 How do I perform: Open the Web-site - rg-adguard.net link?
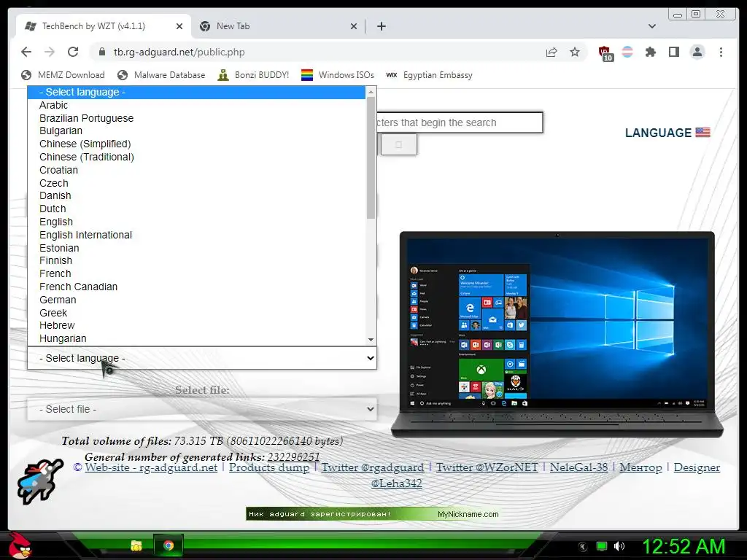(151, 467)
